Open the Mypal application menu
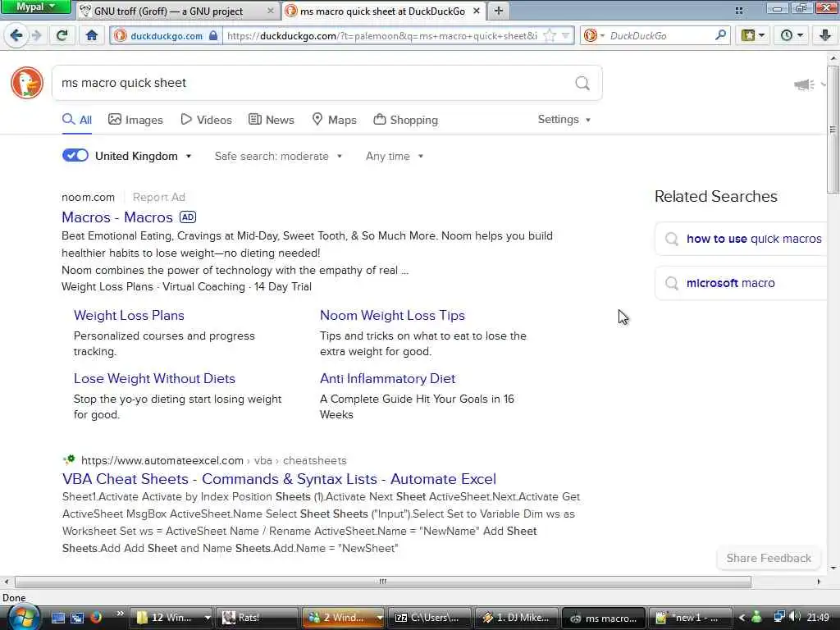 pos(35,7)
